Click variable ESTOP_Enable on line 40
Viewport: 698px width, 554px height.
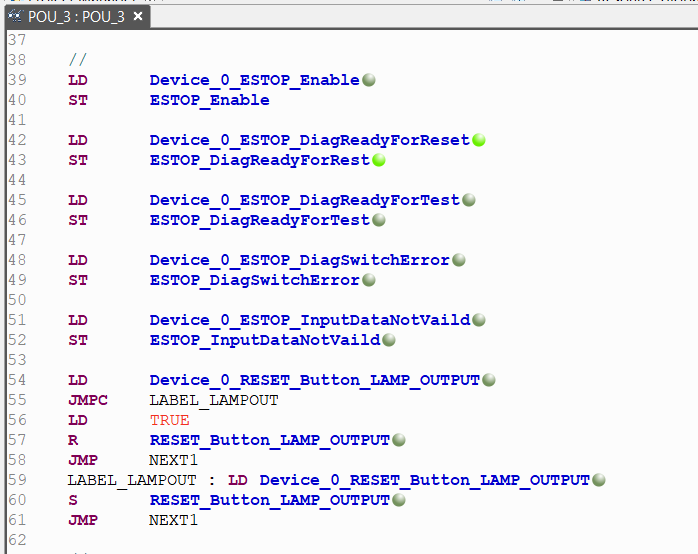click(x=210, y=100)
